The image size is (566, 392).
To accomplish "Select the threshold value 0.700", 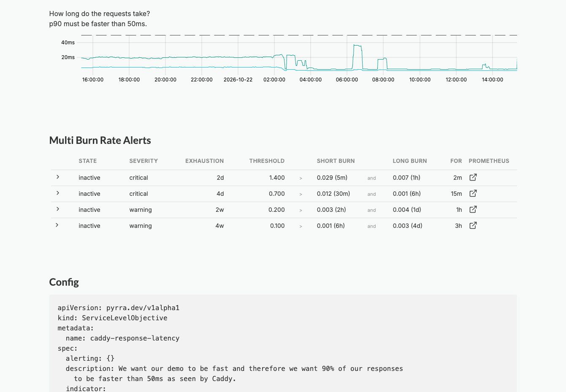I will [277, 194].
